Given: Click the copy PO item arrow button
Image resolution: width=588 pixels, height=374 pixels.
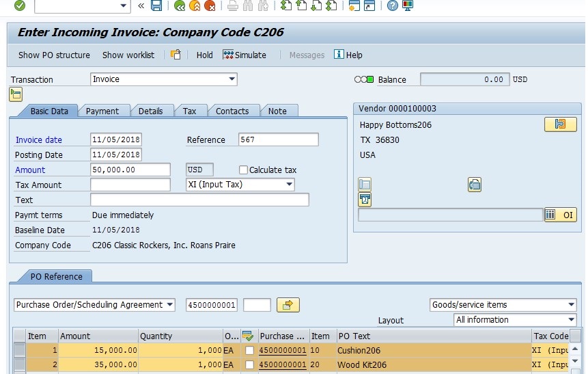Looking at the screenshot, I should (288, 305).
